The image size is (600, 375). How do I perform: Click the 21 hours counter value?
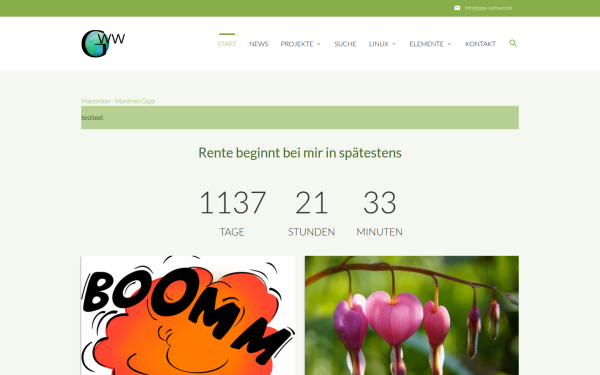coord(311,202)
